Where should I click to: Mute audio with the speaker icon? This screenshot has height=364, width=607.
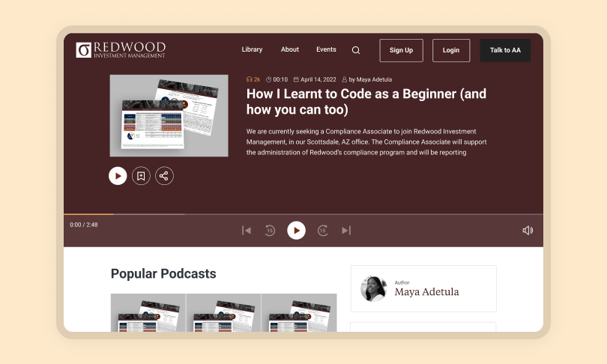pyautogui.click(x=528, y=231)
